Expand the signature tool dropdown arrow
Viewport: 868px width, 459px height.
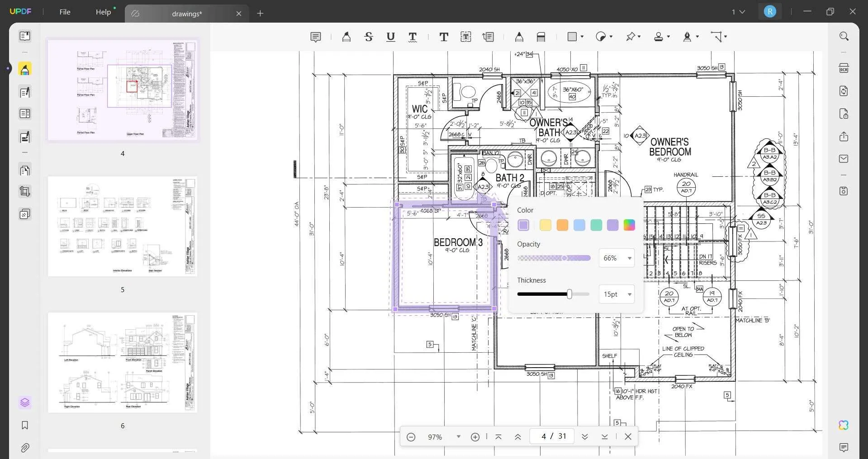tap(697, 37)
